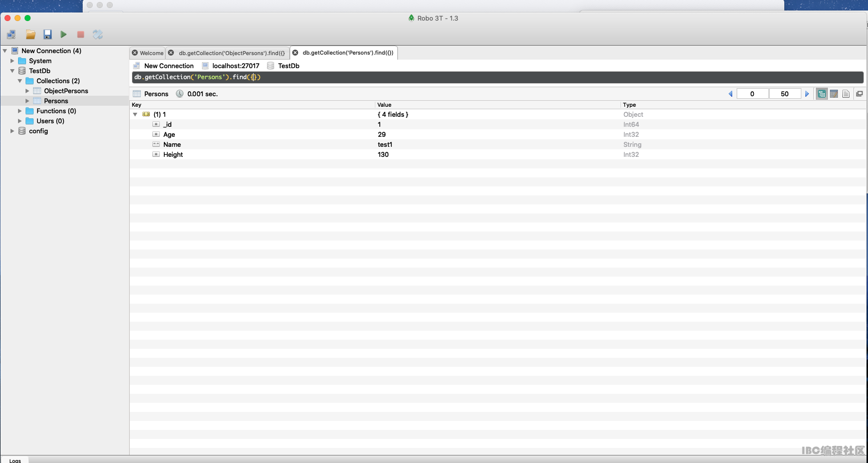Select the _id field row
The width and height of the screenshot is (868, 463).
pos(498,124)
